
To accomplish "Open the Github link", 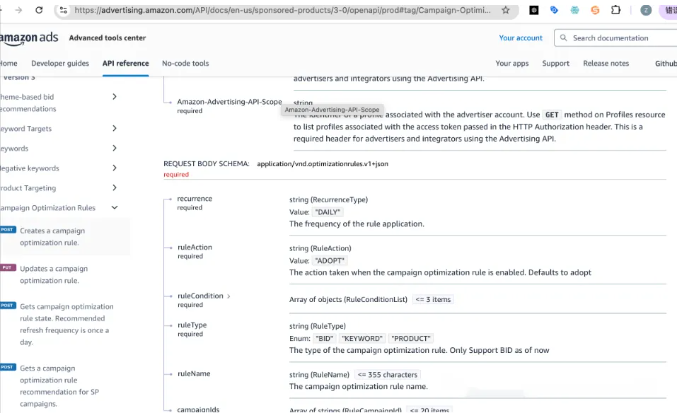I will pyautogui.click(x=666, y=63).
